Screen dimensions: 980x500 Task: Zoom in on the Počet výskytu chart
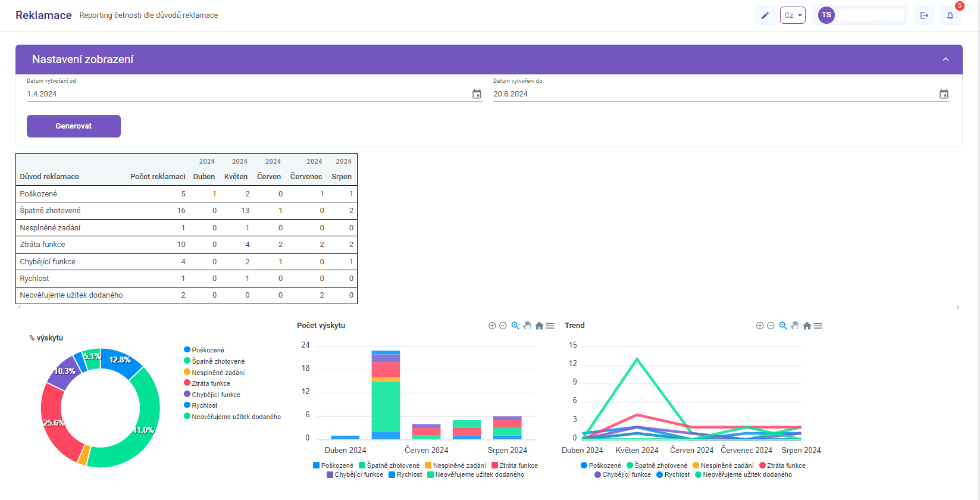pyautogui.click(x=492, y=326)
